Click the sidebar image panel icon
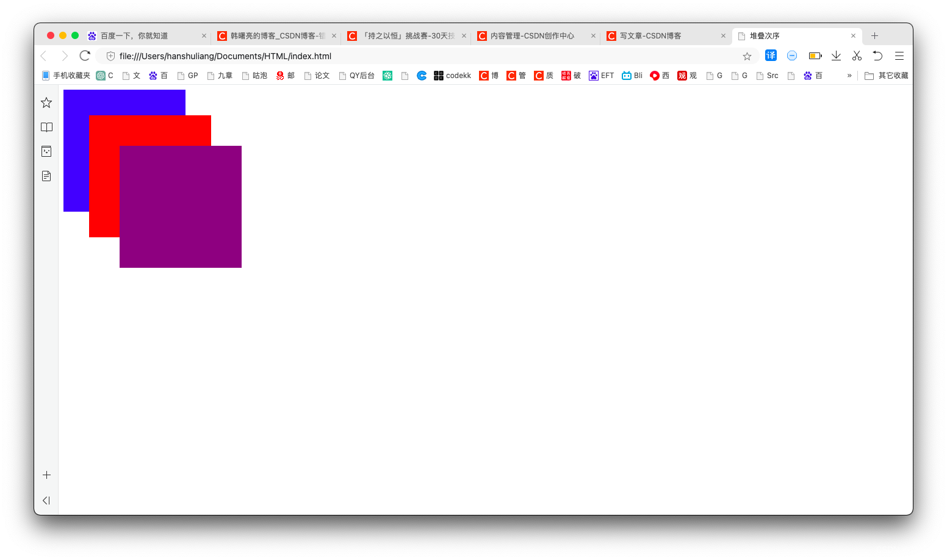 pyautogui.click(x=46, y=151)
